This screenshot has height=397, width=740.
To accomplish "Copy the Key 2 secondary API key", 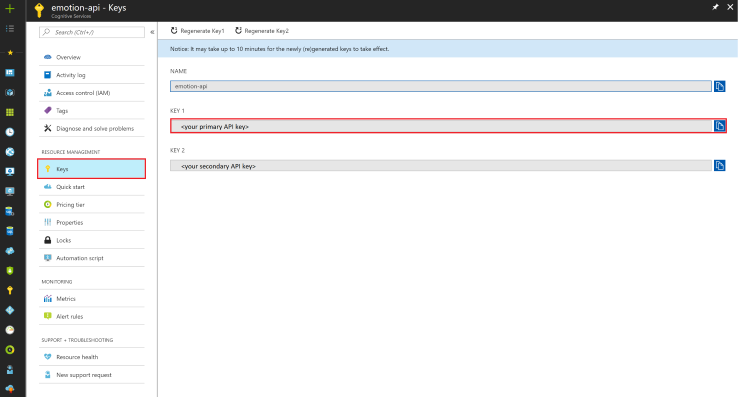I will click(x=719, y=166).
